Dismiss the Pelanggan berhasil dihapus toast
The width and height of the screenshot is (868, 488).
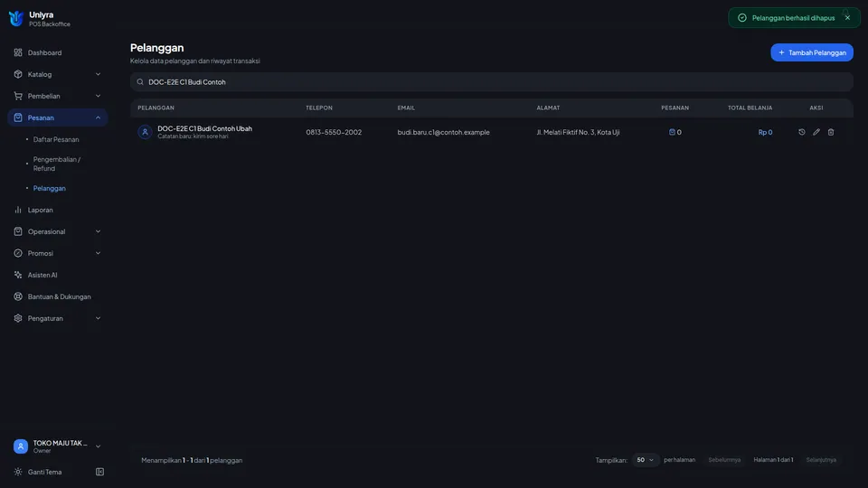pyautogui.click(x=847, y=18)
